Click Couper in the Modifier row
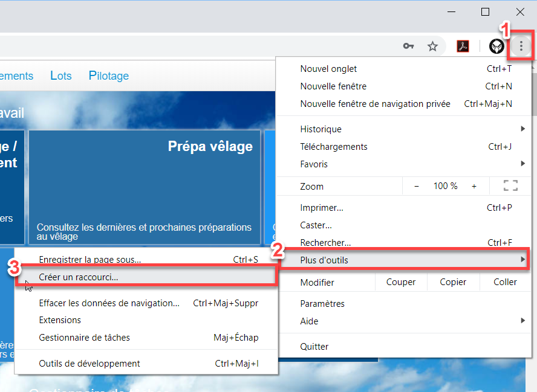This screenshot has width=537, height=392. tap(401, 282)
